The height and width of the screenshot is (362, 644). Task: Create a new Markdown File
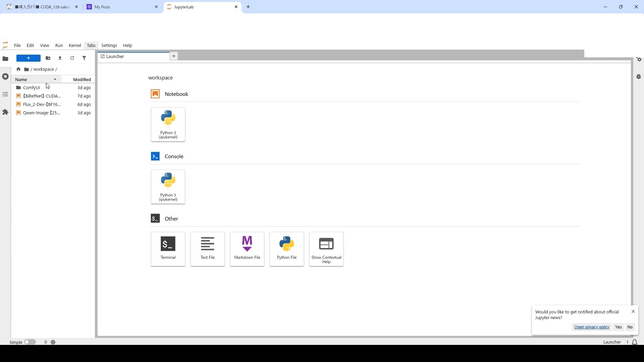coord(247,249)
